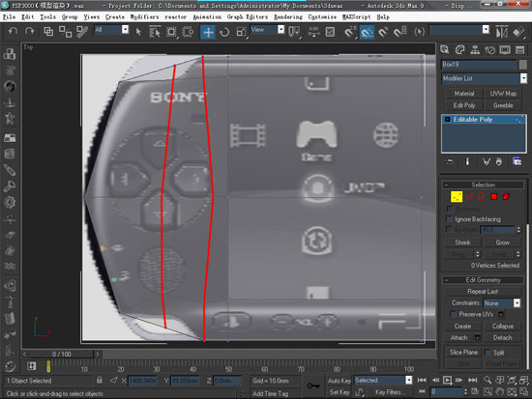Open the File menu
The width and height of the screenshot is (532, 399).
(x=9, y=17)
